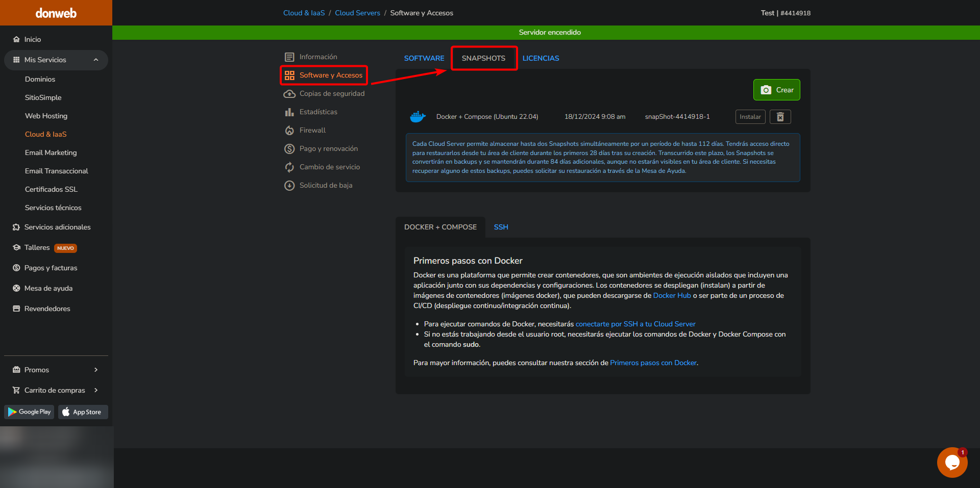
Task: Open SitioSimple in sidebar
Action: point(43,97)
